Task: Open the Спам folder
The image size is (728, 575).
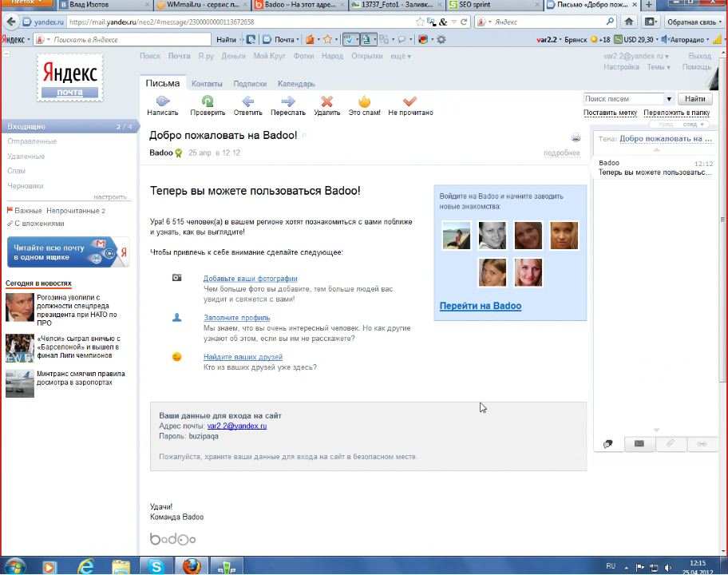Action: point(16,171)
